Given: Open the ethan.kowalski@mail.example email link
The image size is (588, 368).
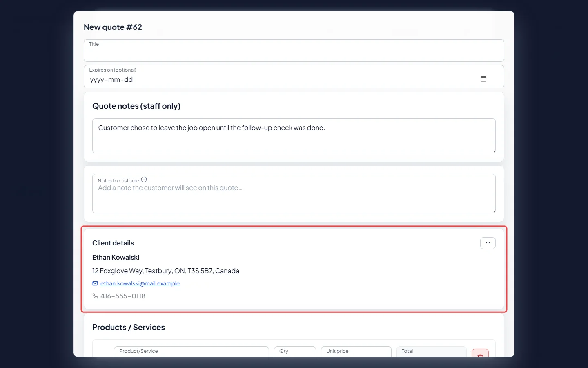Looking at the screenshot, I should point(140,283).
